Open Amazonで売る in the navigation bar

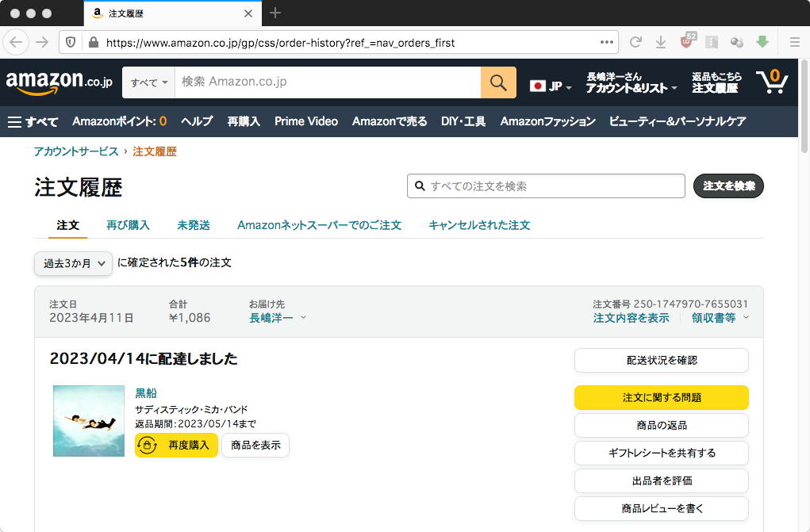click(x=390, y=121)
